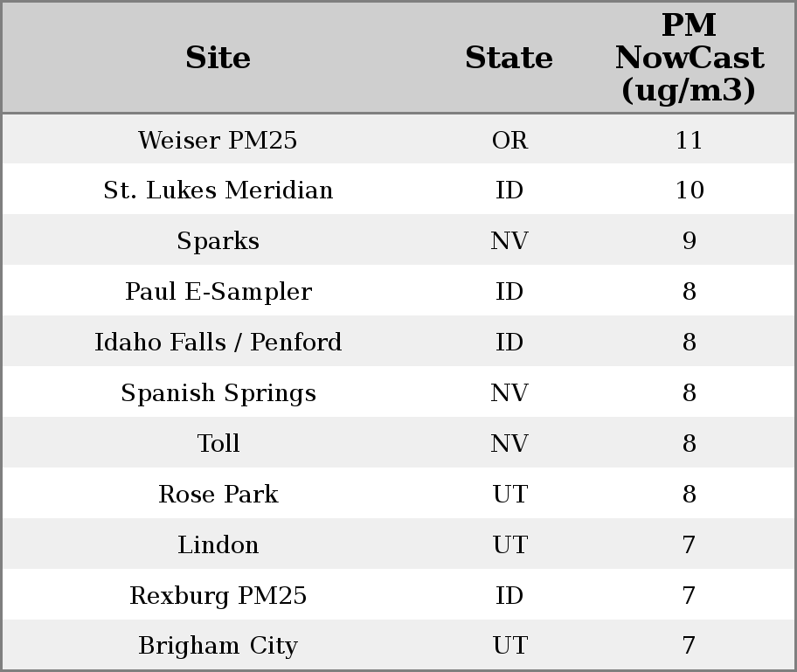Select the Lindon site cell
The height and width of the screenshot is (672, 797).
218,545
